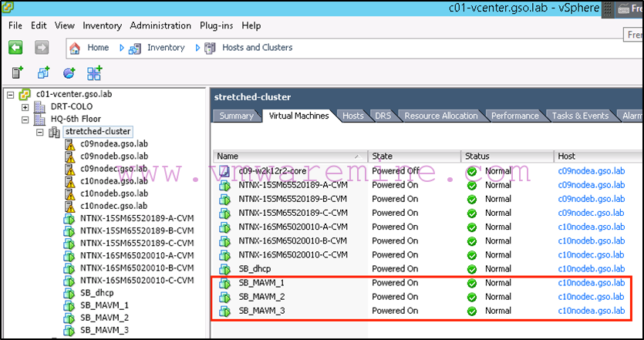Open the DRS tab

tap(383, 116)
